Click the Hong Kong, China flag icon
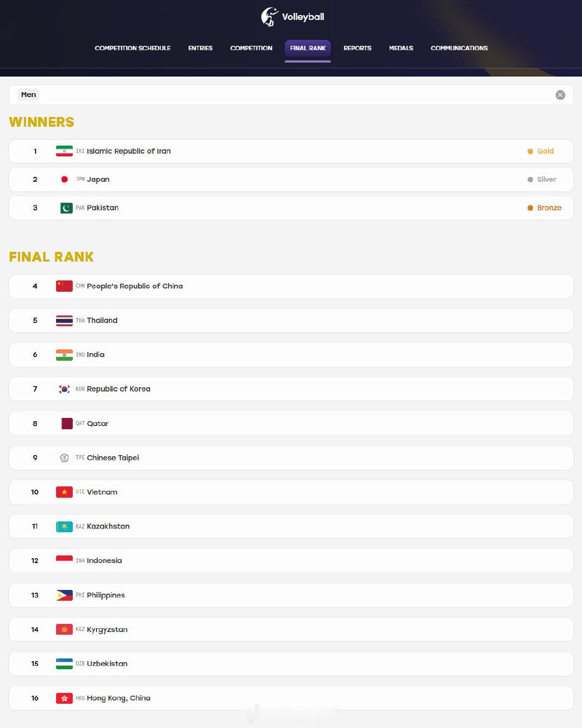 click(64, 698)
